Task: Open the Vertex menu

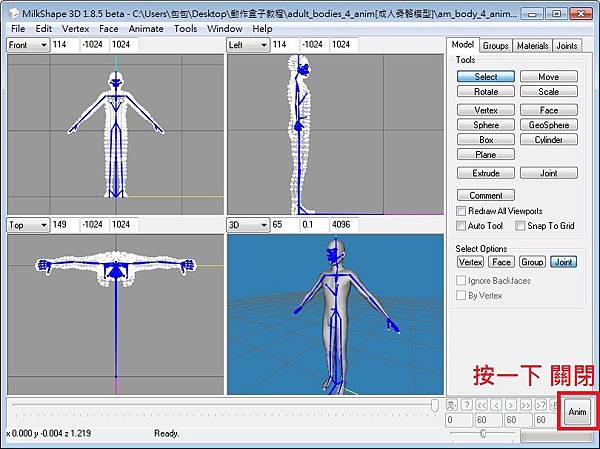Action: (75, 29)
